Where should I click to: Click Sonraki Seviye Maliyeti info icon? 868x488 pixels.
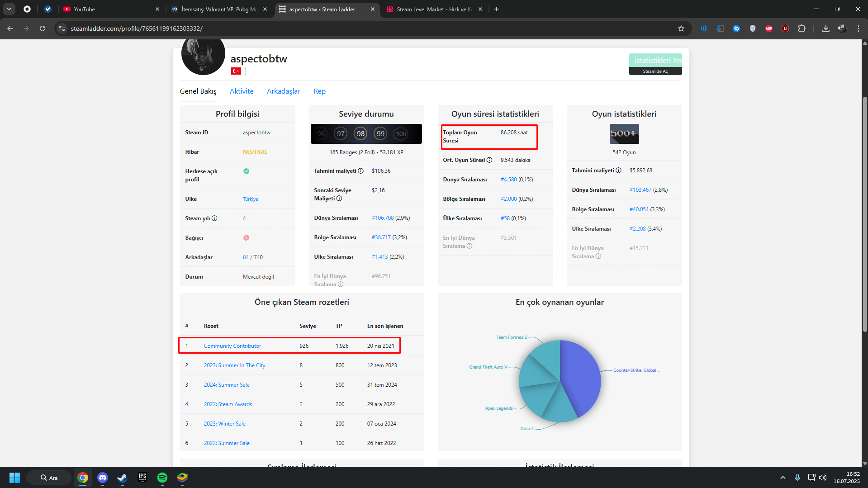tap(339, 199)
